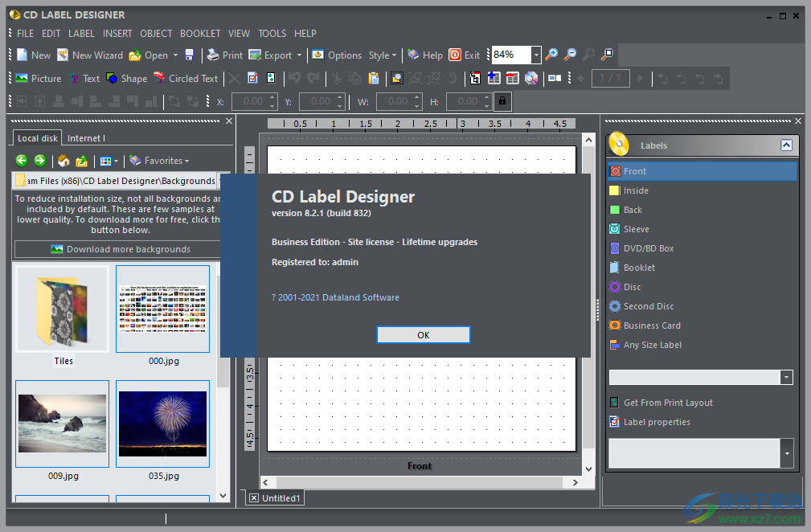Select the 009.jpg background thumbnail
811x532 pixels.
(62, 424)
